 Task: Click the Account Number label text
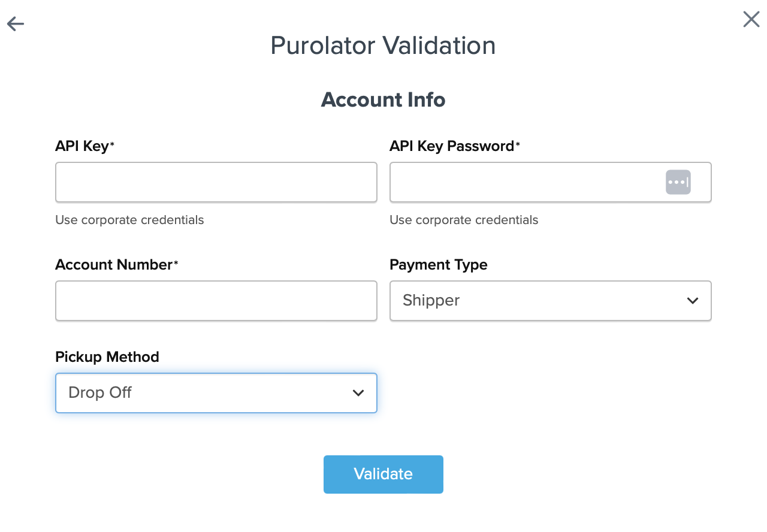pyautogui.click(x=114, y=265)
